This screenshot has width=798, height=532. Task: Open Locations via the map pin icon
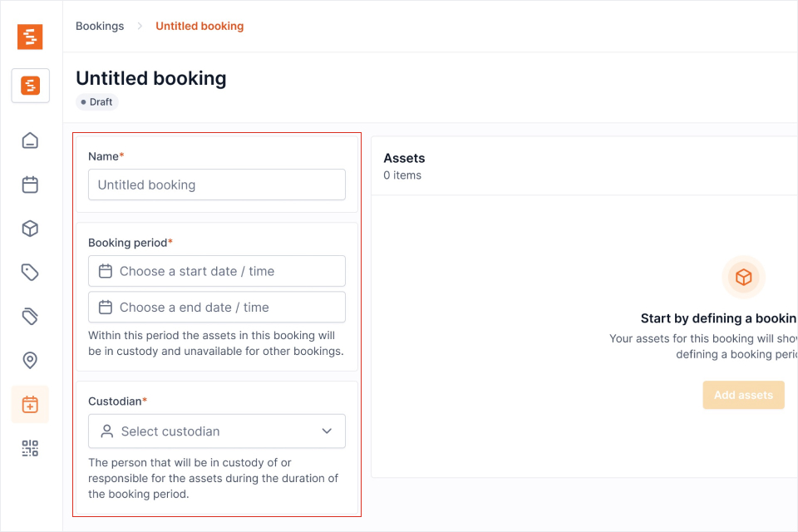pos(30,360)
